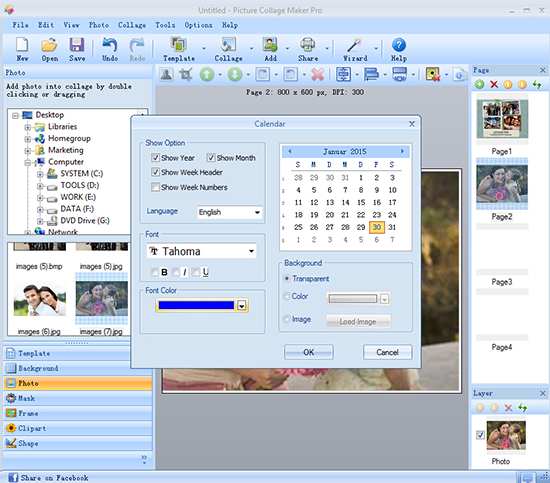This screenshot has width=550, height=483.
Task: Undo the last action
Action: pos(110,45)
